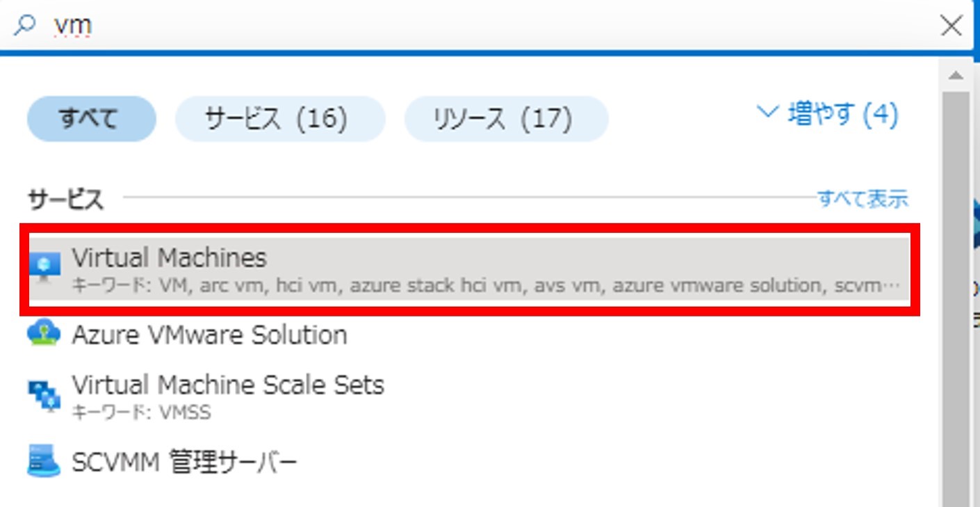The image size is (980, 507).
Task: Open Virtual Machines service result
Action: coord(169,258)
